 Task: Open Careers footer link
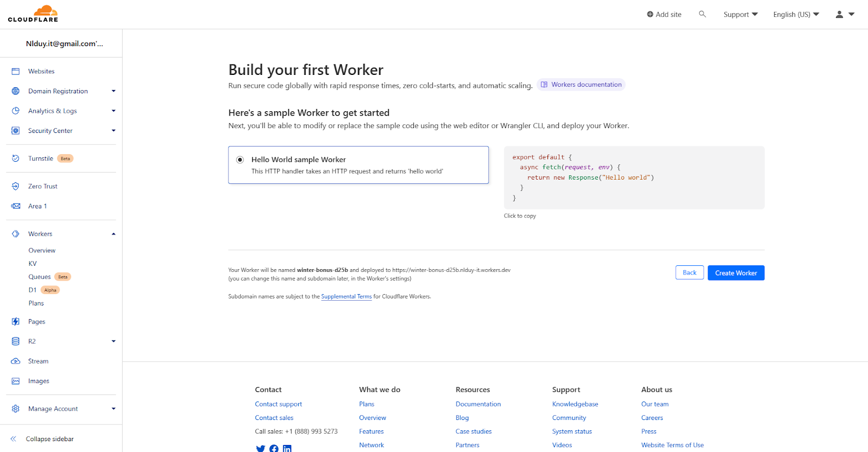(652, 418)
